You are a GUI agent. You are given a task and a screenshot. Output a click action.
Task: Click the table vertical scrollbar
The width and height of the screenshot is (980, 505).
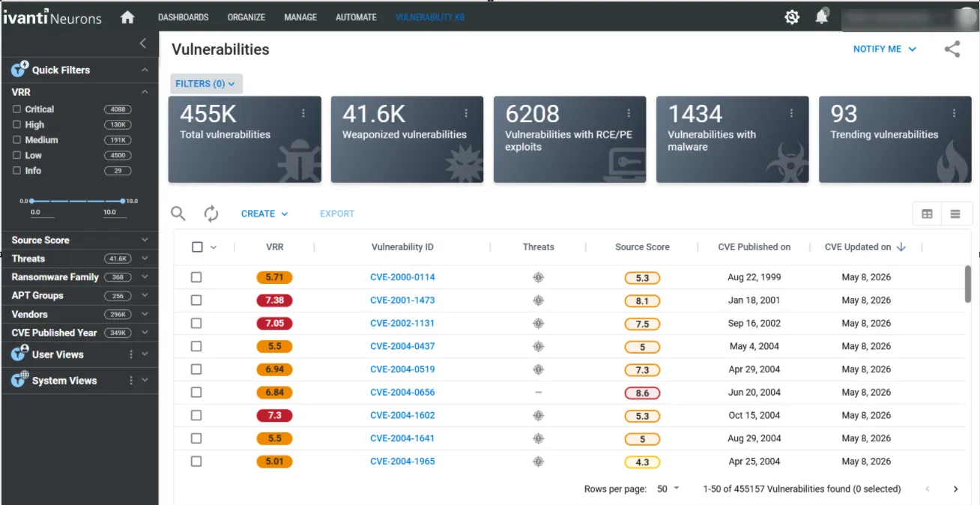tap(968, 284)
